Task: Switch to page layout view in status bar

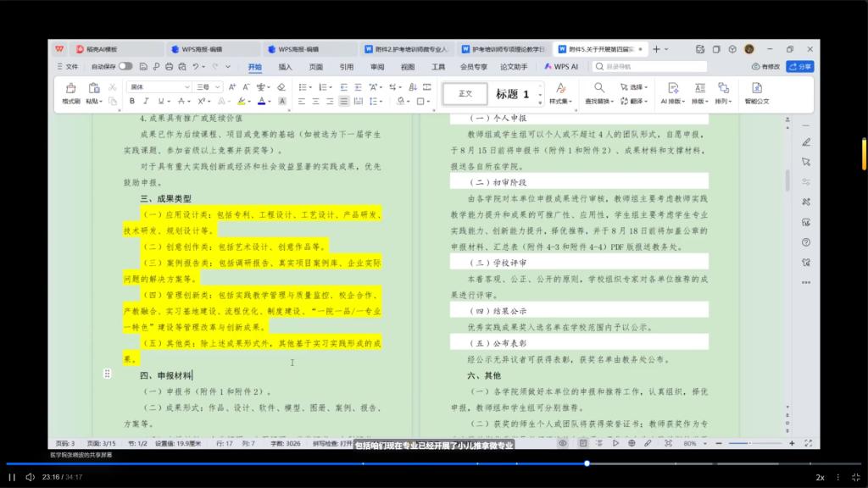Action: click(583, 443)
